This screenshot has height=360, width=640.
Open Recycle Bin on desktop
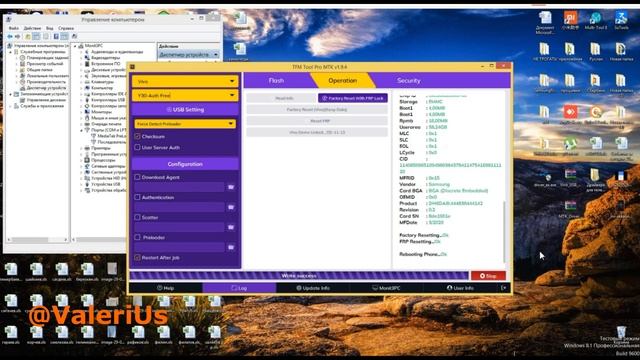click(622, 333)
